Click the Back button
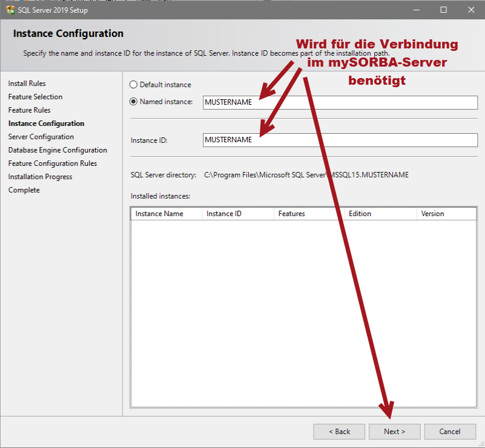 (339, 432)
